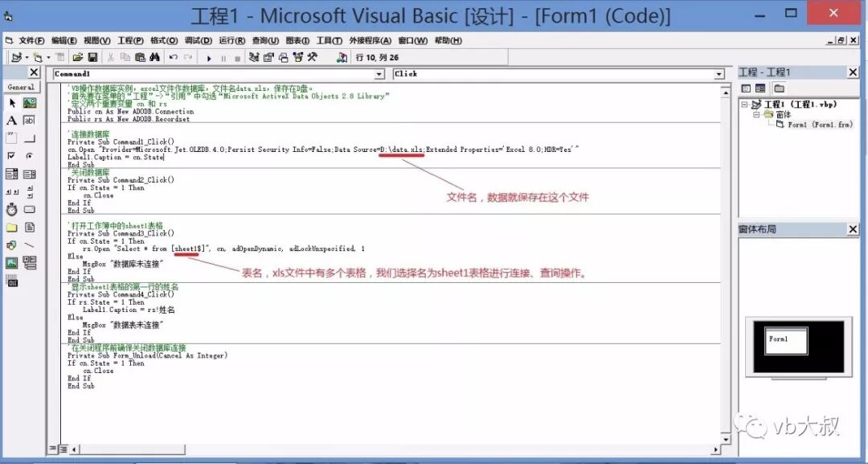Viewport: 868px width, 464px height.
Task: Select the Line control in toolbox
Action: pos(30,245)
